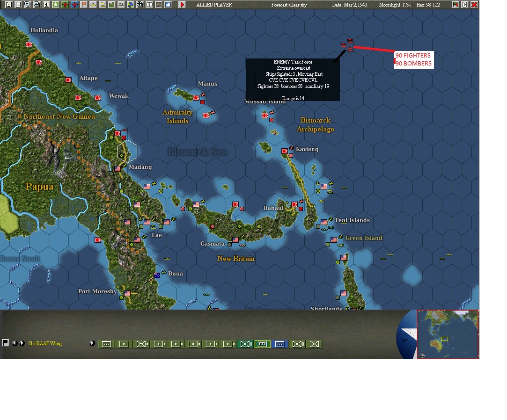This screenshot has width=507, height=420.
Task: Click the green ship silhouette toolbar icon
Action: 121,5
